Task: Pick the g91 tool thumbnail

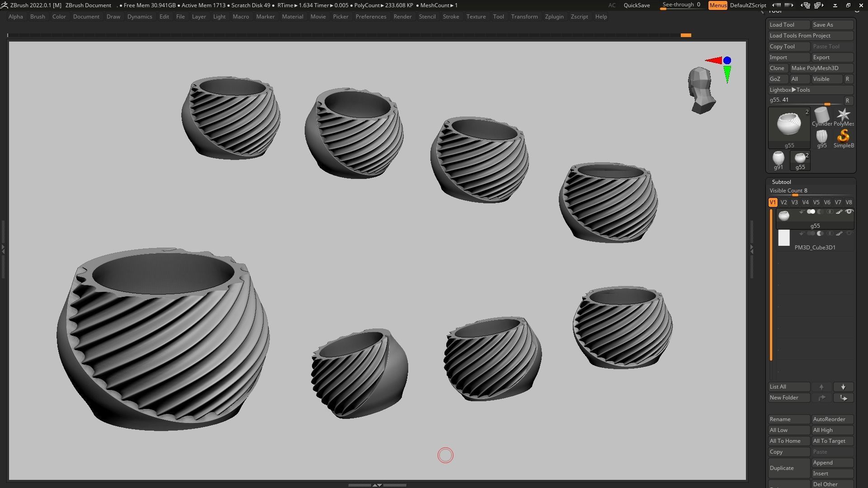Action: [x=778, y=159]
